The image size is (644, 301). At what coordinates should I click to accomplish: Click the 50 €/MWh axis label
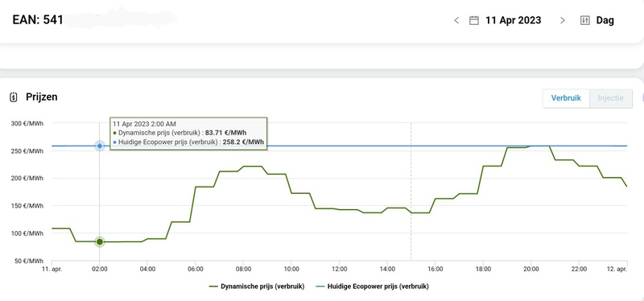(x=29, y=261)
